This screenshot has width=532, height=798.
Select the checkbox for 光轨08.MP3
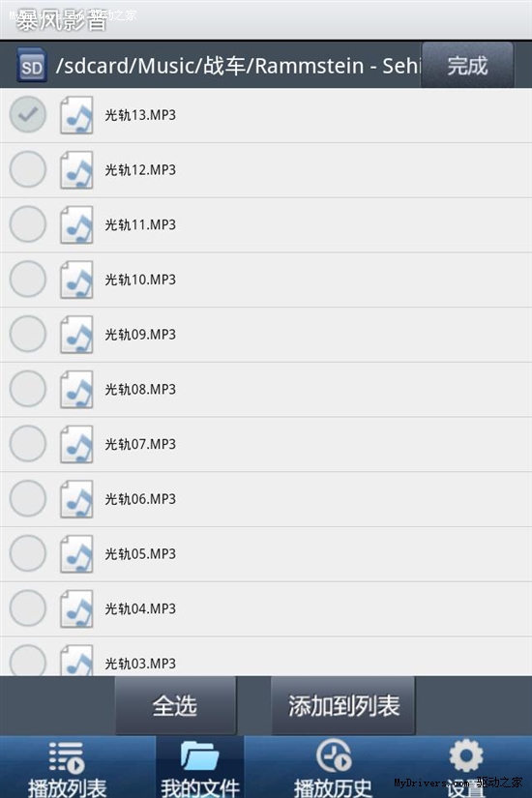[x=28, y=390]
